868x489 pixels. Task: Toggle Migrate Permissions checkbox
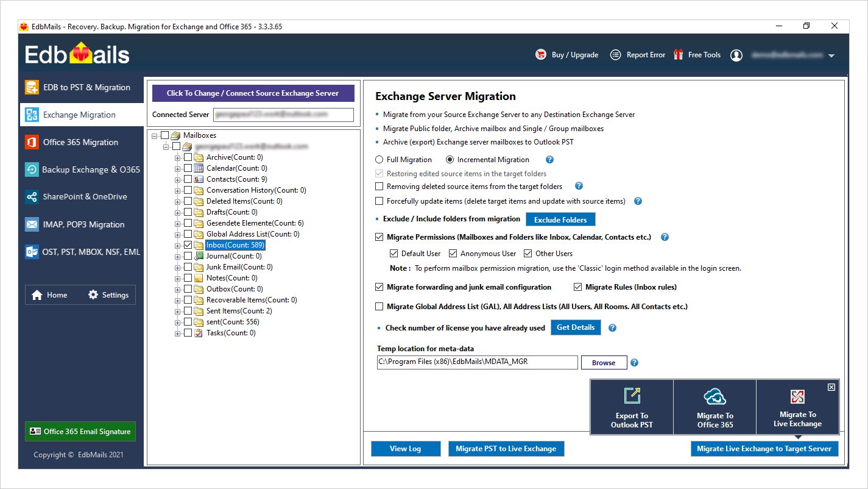(x=379, y=237)
